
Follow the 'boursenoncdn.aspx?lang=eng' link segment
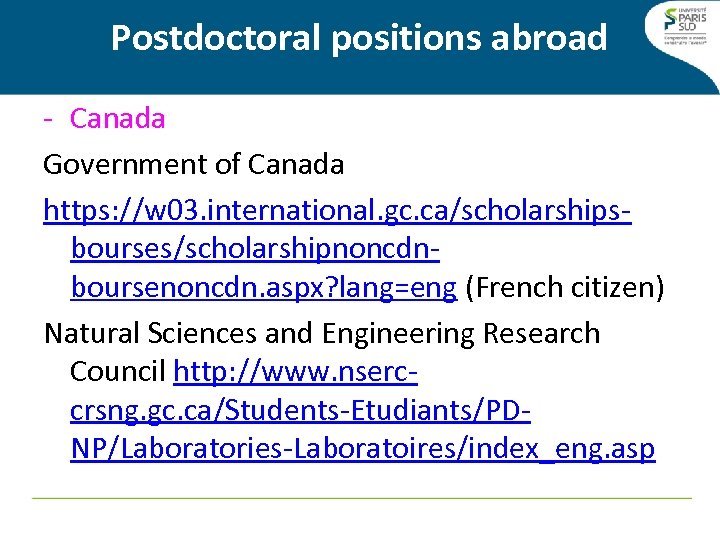point(263,288)
